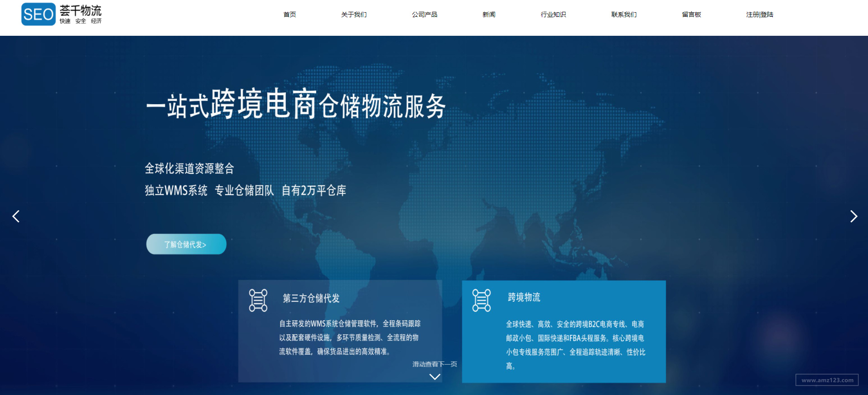Open the 公司产品 menu item

pyautogui.click(x=425, y=14)
